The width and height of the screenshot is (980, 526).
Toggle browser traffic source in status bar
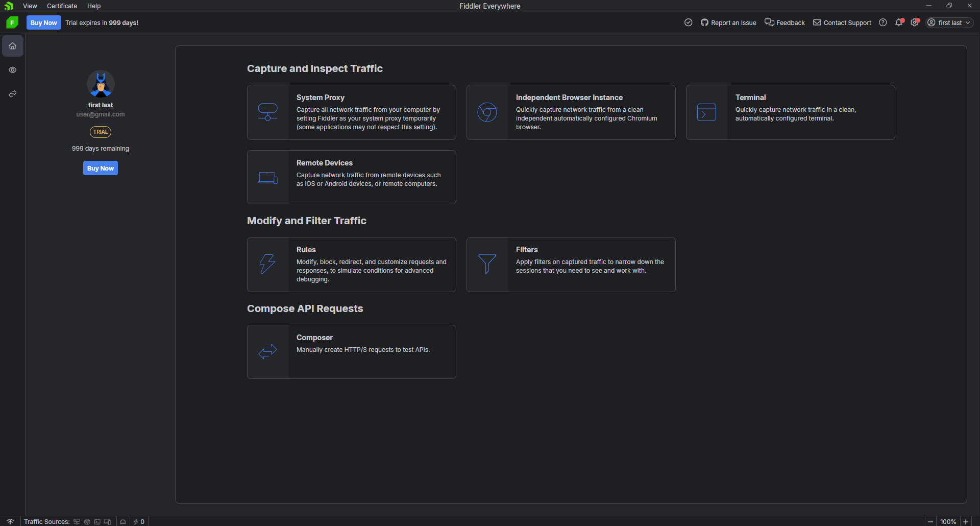(87, 521)
